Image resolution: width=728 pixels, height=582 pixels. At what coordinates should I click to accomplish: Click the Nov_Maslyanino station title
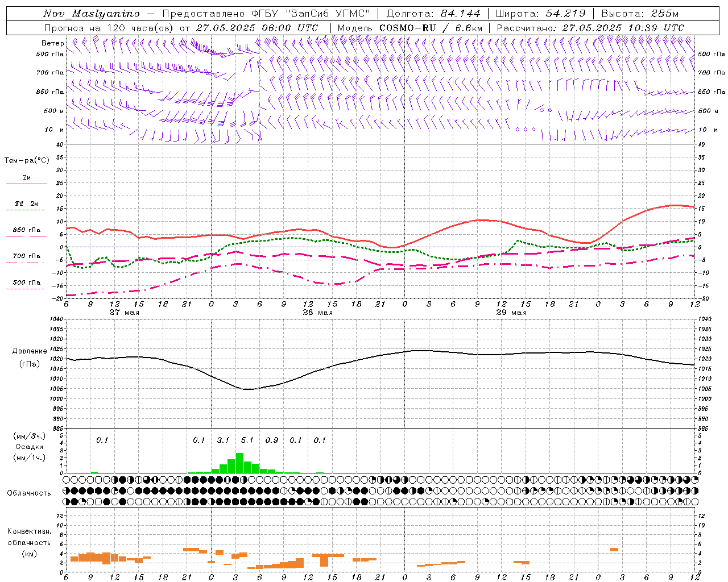92,14
